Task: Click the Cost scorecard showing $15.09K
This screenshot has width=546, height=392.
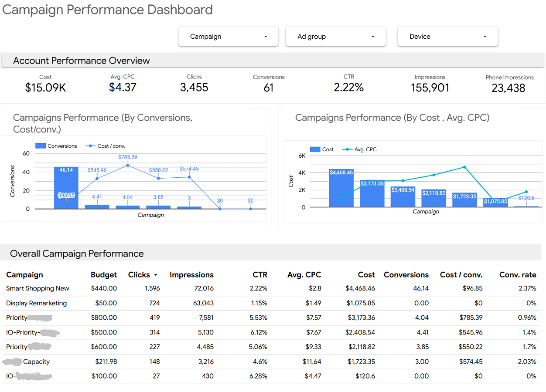Action: [45, 88]
